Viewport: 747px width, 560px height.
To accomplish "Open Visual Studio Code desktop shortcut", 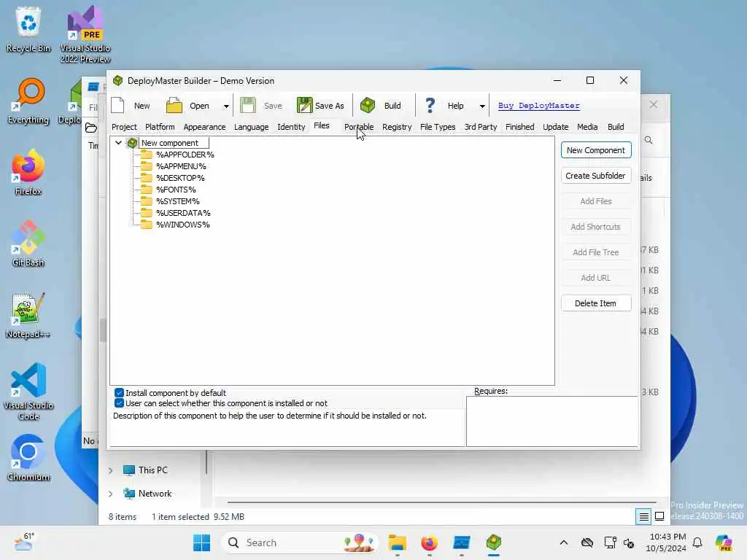I will (x=28, y=392).
